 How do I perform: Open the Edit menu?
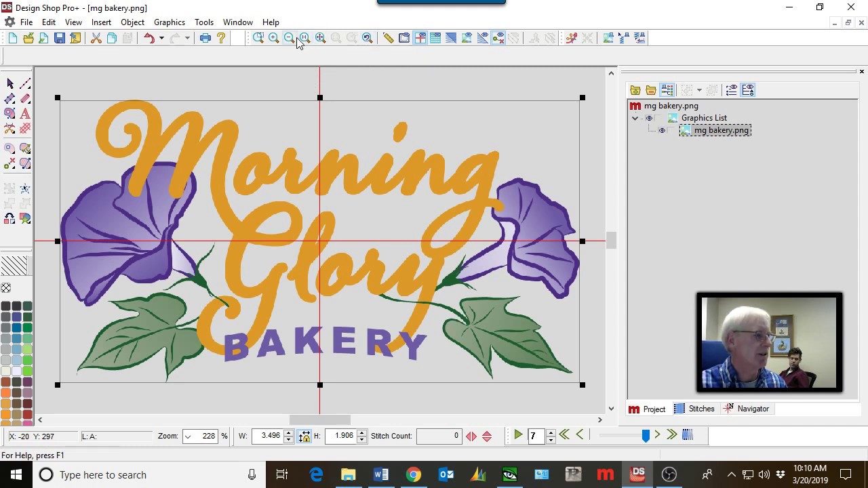[x=49, y=22]
